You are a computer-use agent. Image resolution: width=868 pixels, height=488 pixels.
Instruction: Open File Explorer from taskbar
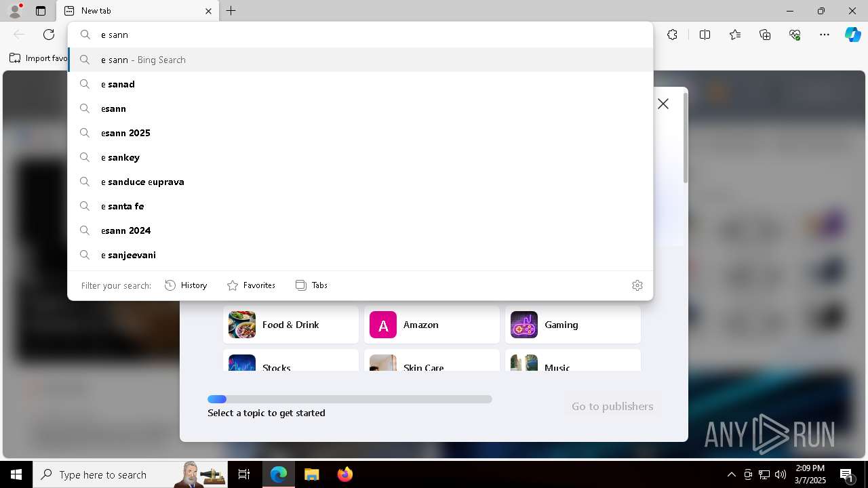tap(311, 474)
